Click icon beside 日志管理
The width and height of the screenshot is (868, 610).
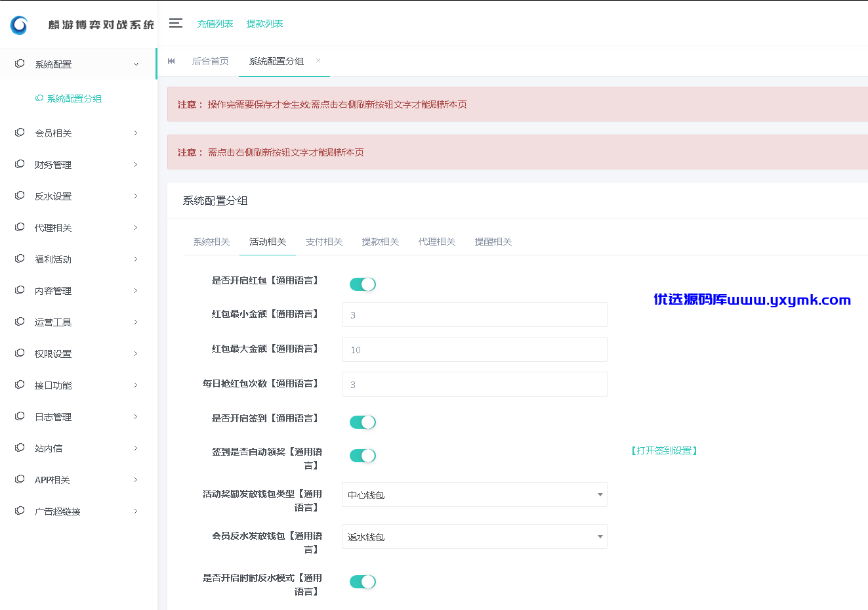click(x=20, y=416)
